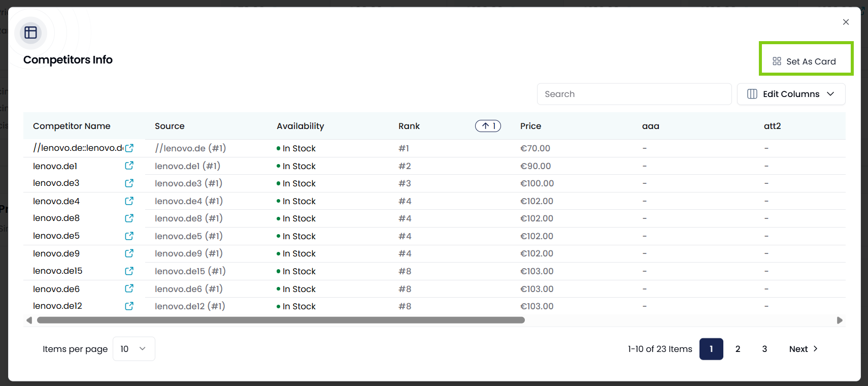Sort by Source column header
Screen dimensions: 868x386
pos(170,126)
